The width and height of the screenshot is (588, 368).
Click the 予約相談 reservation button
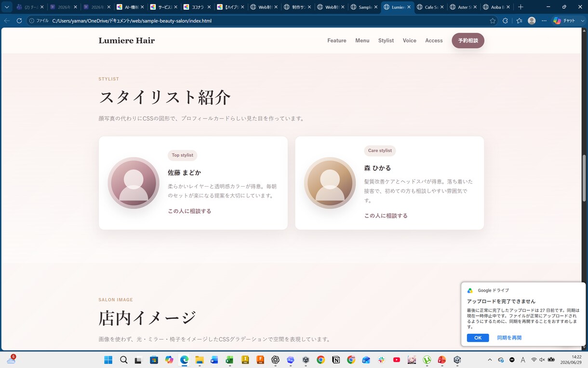point(468,41)
